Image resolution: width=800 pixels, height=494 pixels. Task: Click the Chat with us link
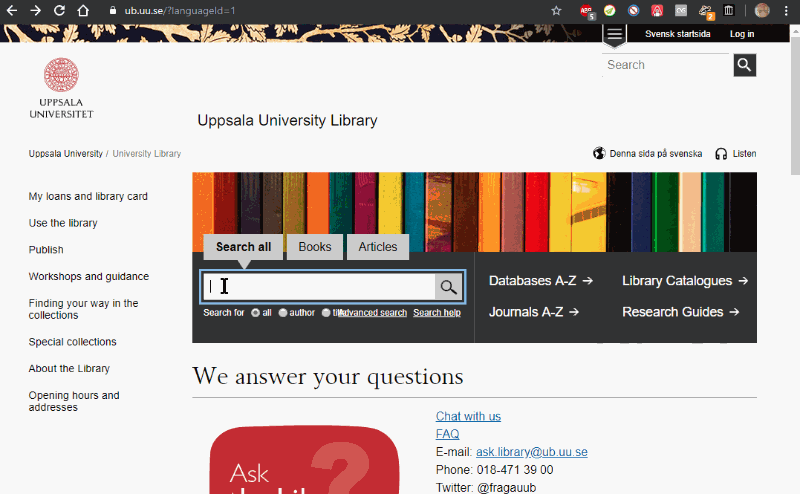click(468, 416)
